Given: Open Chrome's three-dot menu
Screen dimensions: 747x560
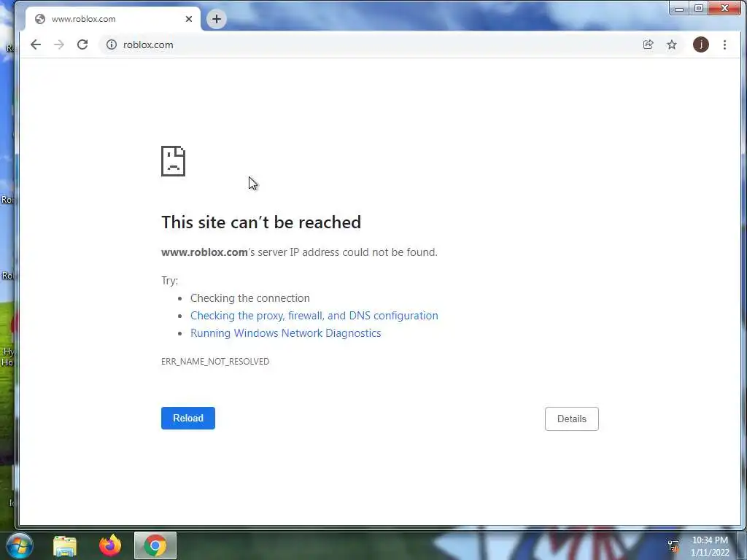Looking at the screenshot, I should click(x=724, y=44).
